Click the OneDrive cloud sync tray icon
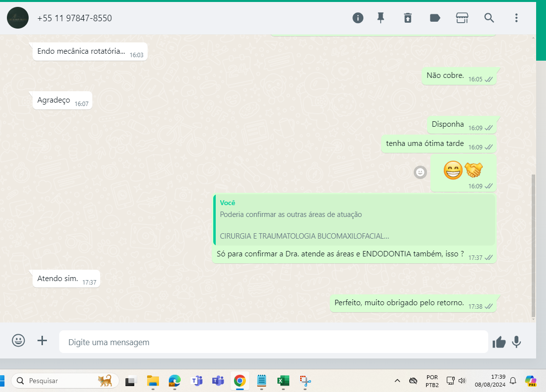This screenshot has width=546, height=392. pyautogui.click(x=413, y=381)
